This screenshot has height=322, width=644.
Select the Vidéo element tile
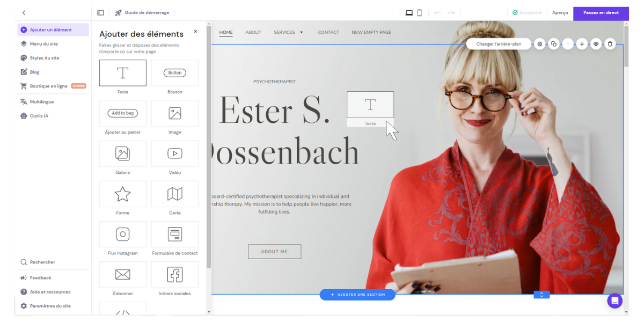pyautogui.click(x=175, y=153)
